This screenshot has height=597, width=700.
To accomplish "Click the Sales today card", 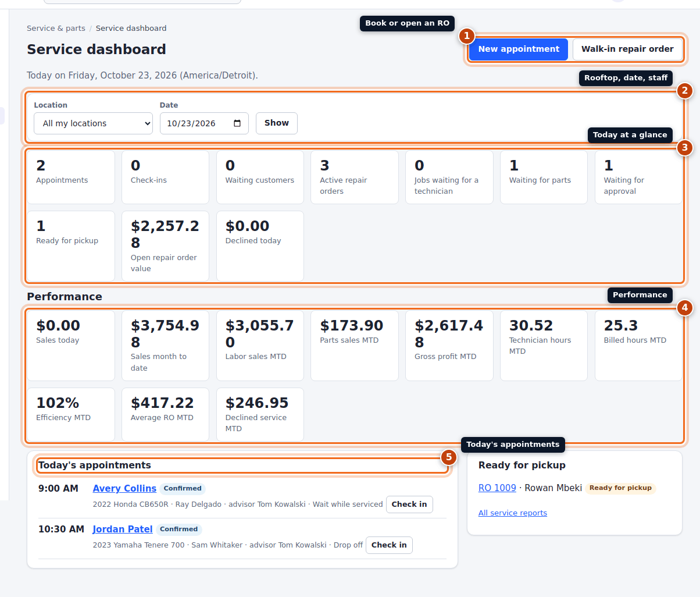I will tap(71, 346).
